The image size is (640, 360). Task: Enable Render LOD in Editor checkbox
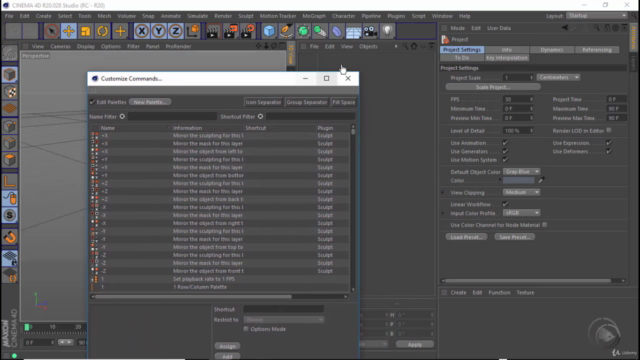click(609, 131)
